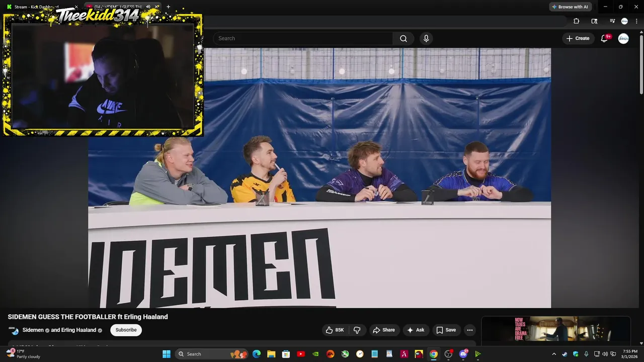This screenshot has width=644, height=362.
Task: Open the Sidemen channel avatar
Action: click(14, 330)
